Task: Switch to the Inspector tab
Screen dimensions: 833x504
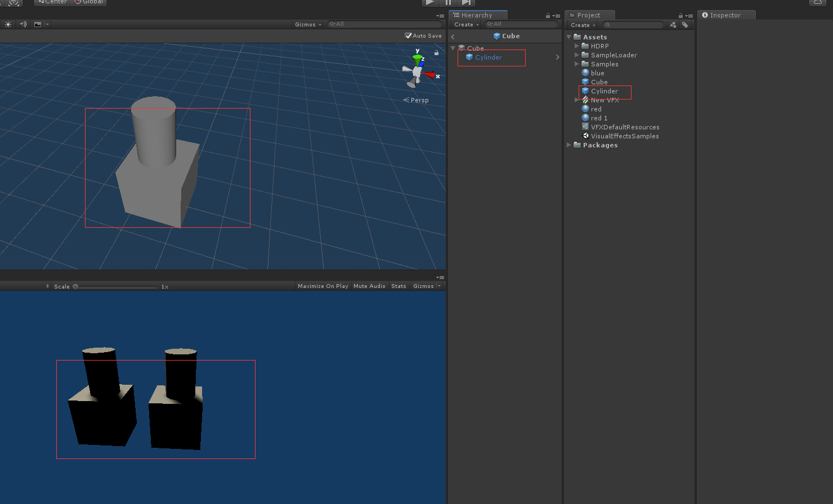Action: point(726,15)
